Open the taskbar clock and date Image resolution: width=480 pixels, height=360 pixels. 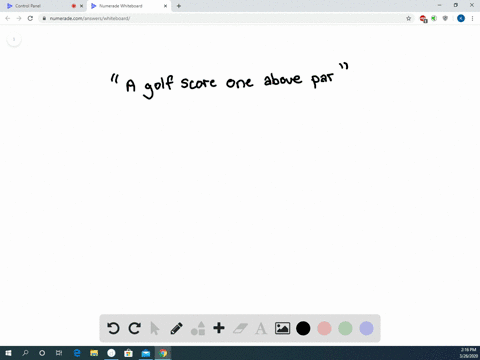click(x=468, y=353)
